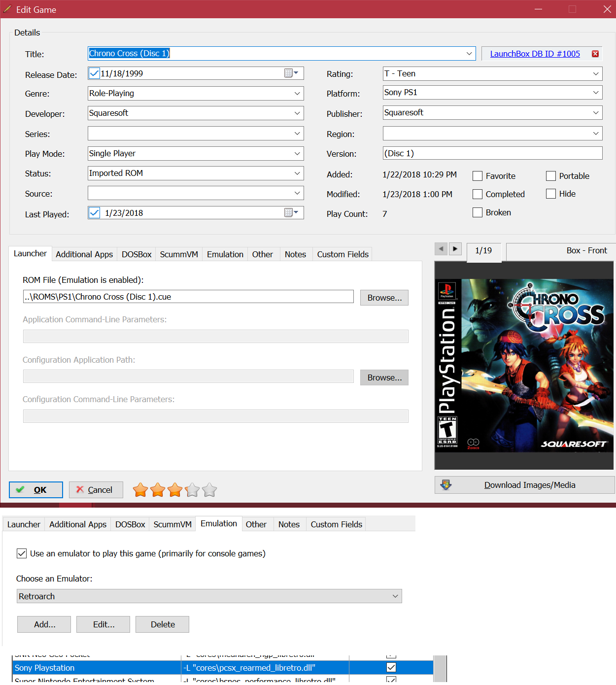Open the Platform dropdown

[596, 93]
